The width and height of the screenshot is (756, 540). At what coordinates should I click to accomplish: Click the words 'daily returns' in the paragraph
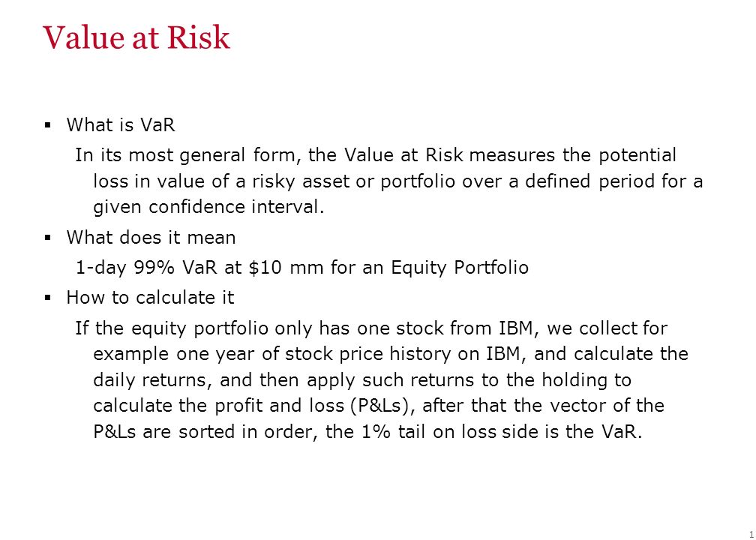(151, 380)
